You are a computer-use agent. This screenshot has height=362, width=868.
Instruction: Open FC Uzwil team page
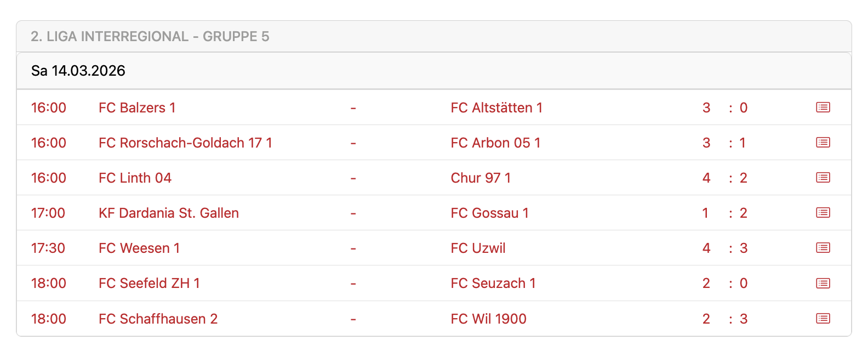click(x=478, y=248)
